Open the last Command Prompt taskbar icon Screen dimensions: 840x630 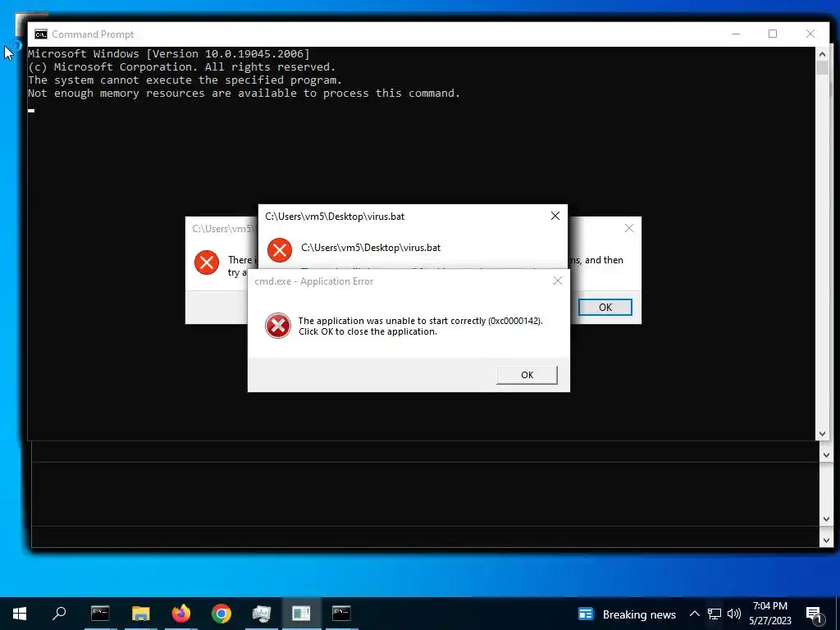(x=341, y=614)
